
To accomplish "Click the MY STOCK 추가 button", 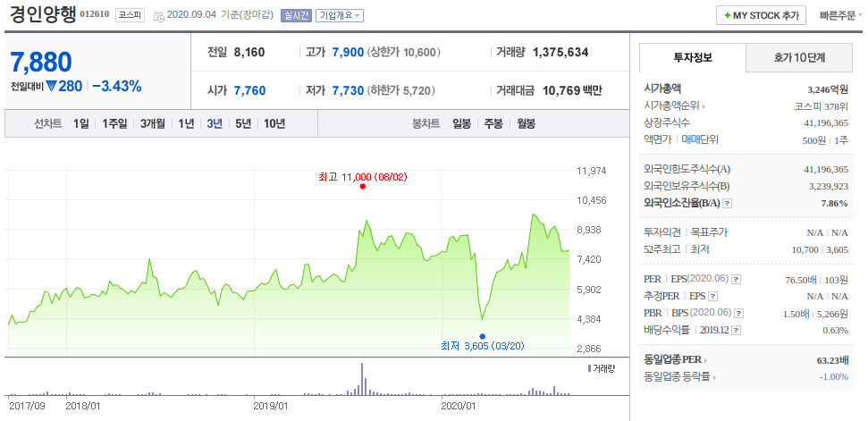I will point(761,15).
